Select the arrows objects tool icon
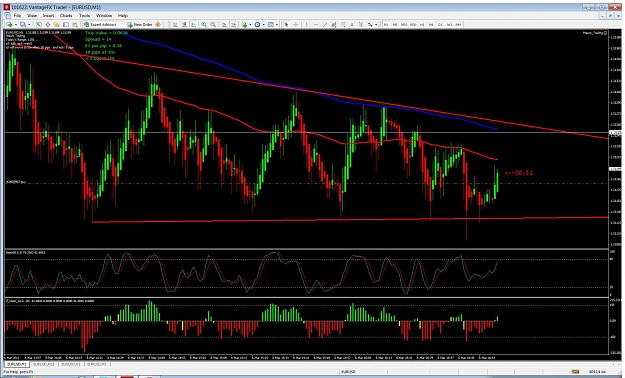 [370, 24]
